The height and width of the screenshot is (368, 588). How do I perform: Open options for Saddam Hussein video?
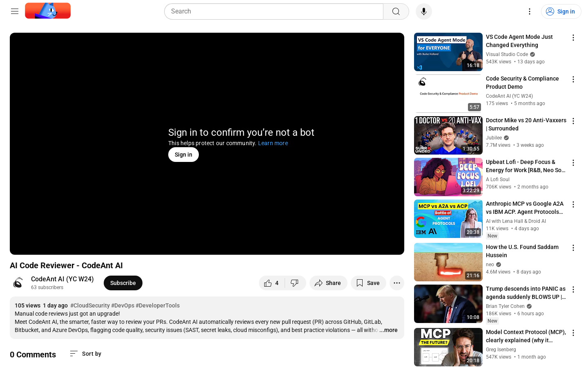573,248
